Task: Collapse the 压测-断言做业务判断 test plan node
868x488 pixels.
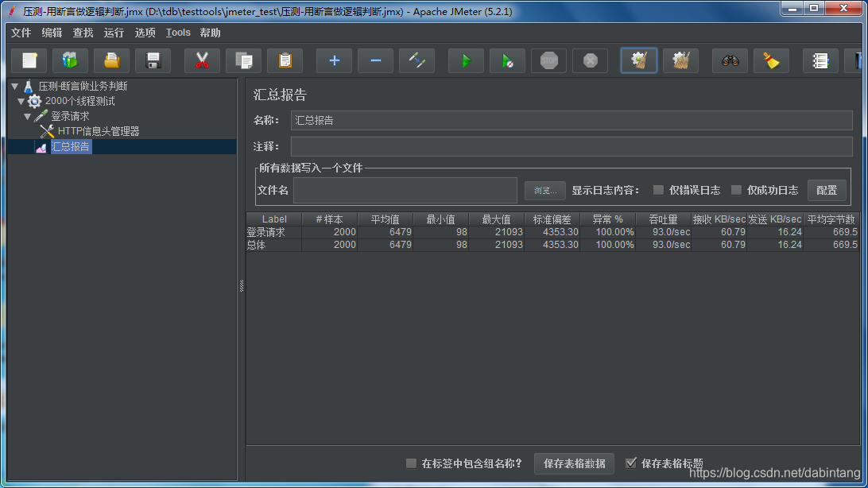Action: 15,87
